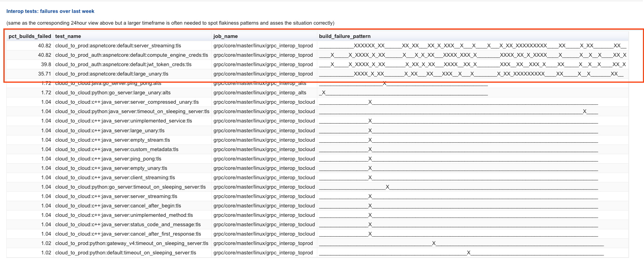Click failure pattern of jwt_token_creds row

click(473, 65)
